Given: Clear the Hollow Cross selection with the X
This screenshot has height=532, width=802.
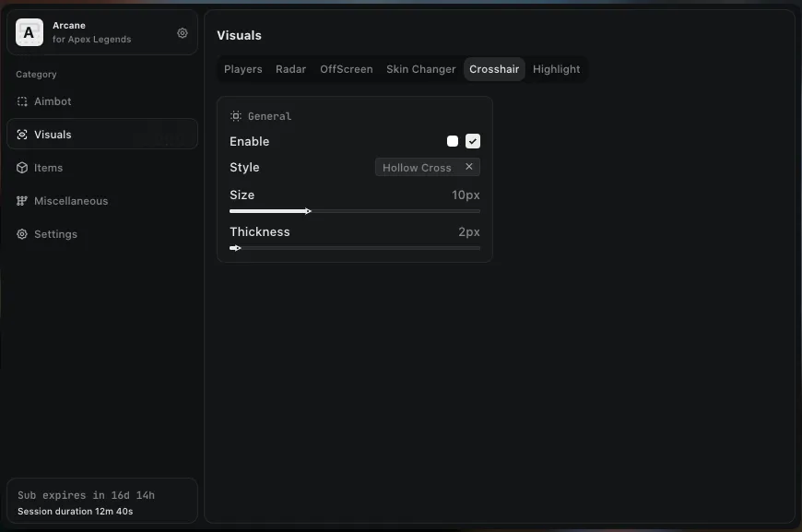Looking at the screenshot, I should click(469, 167).
